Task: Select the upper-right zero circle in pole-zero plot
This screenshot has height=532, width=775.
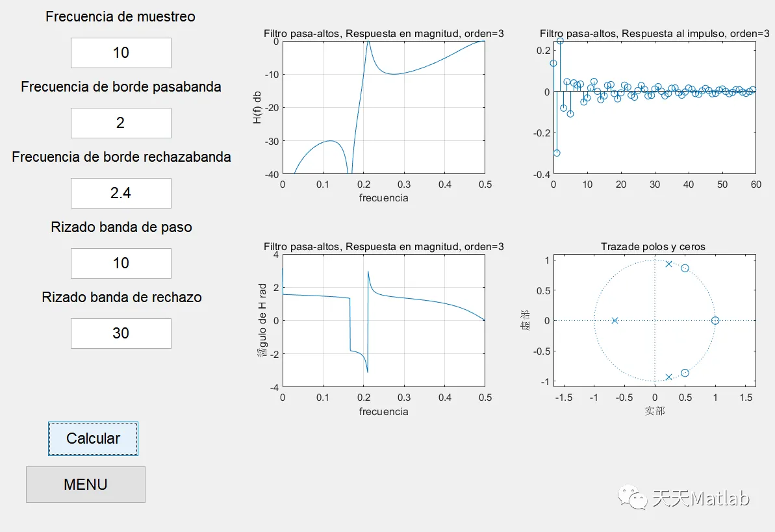Action: coord(685,268)
